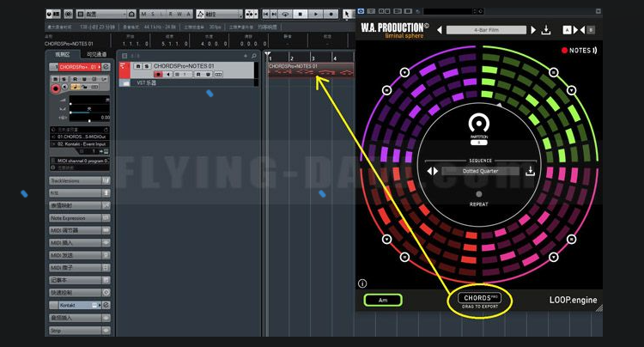Expand the Note Expression inspector section
The image size is (644, 347).
coord(80,218)
